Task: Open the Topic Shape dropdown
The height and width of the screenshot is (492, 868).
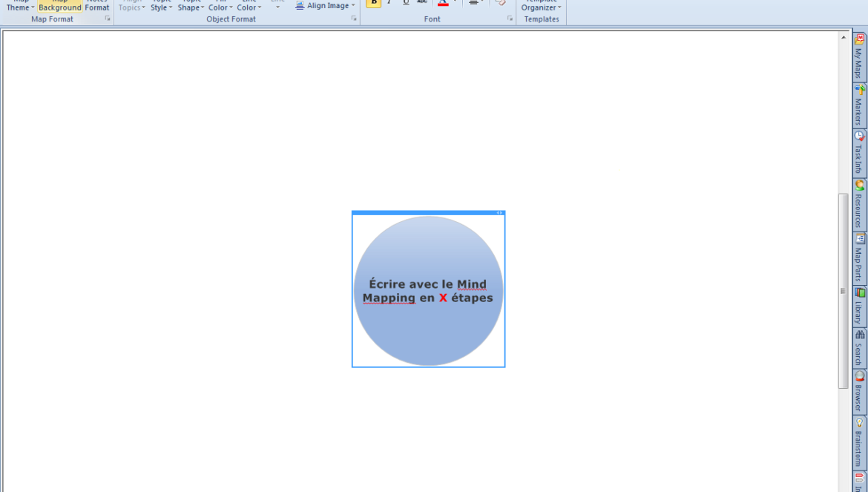Action: pyautogui.click(x=191, y=7)
